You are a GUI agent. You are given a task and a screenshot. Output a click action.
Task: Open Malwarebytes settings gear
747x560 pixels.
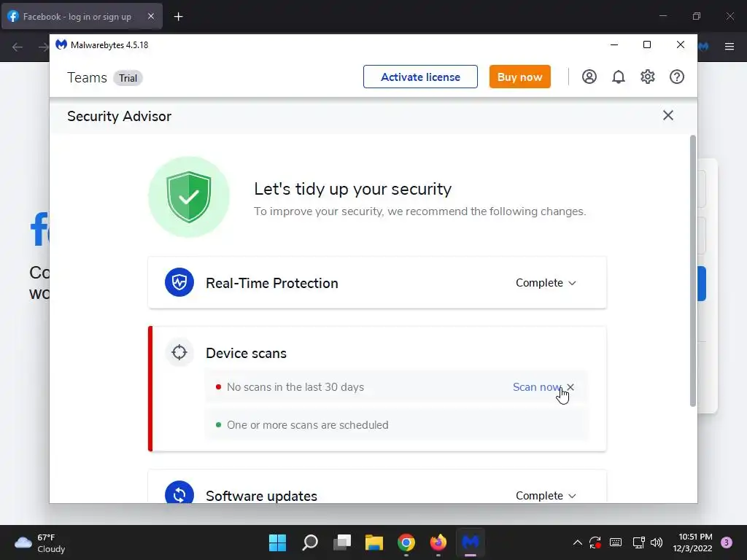pyautogui.click(x=648, y=77)
